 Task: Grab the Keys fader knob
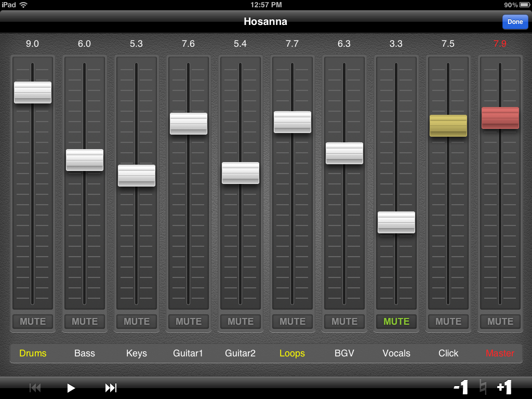click(137, 176)
